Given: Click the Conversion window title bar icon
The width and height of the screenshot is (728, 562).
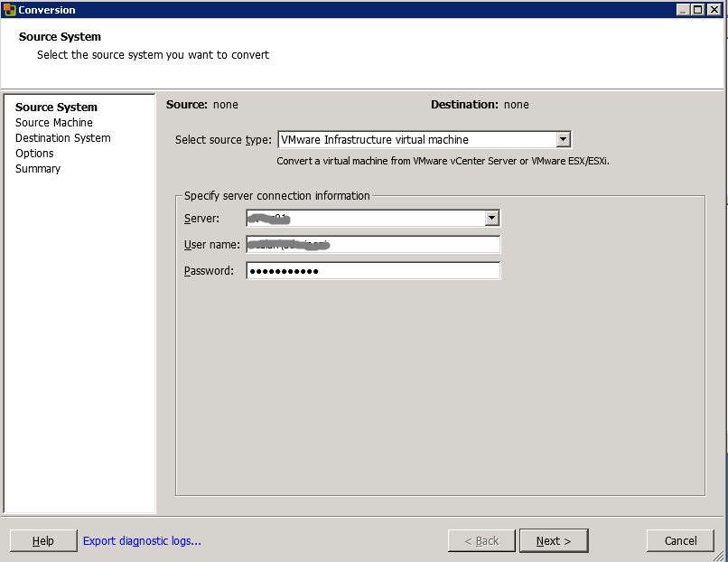Looking at the screenshot, I should 9,9.
